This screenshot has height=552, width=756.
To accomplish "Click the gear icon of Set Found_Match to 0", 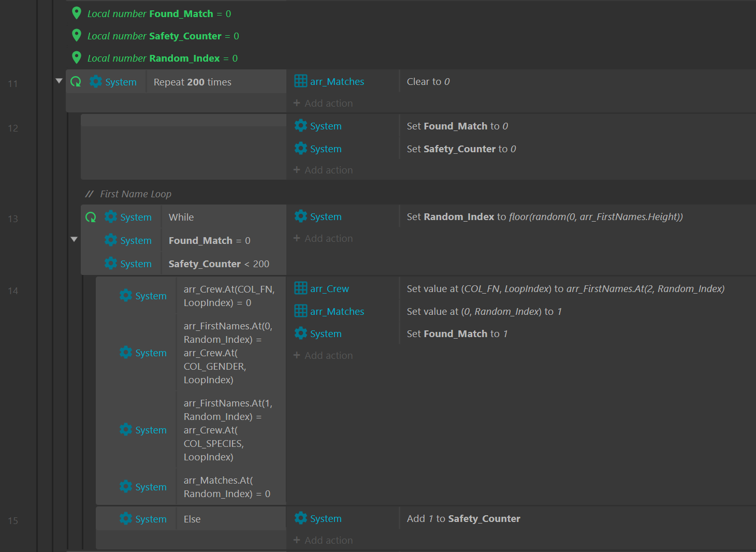I will click(x=301, y=126).
